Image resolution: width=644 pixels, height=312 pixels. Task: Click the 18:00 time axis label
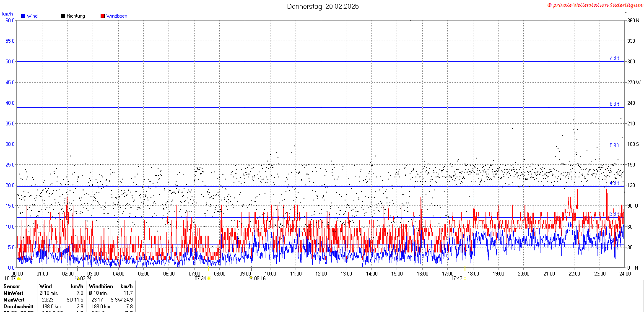(473, 274)
